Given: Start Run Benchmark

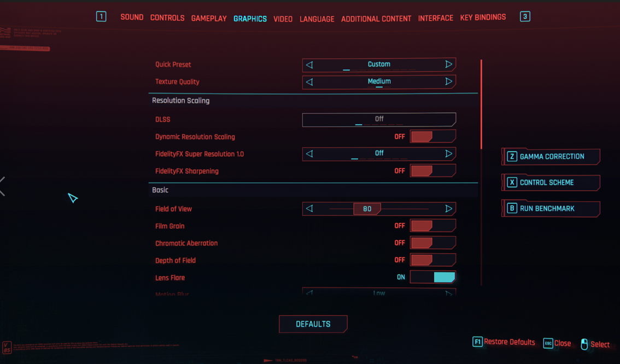Looking at the screenshot, I should coord(551,209).
